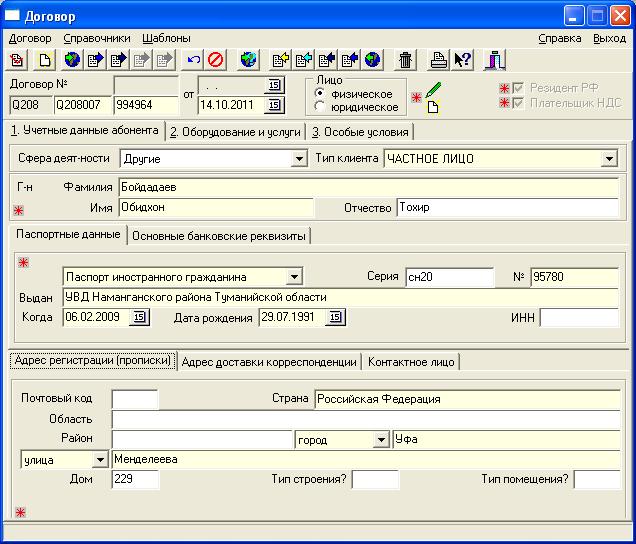Select Учетные данные абонента tab

pyautogui.click(x=84, y=130)
